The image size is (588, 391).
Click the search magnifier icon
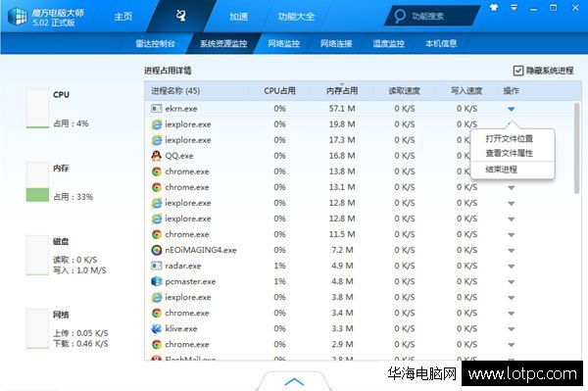point(400,16)
